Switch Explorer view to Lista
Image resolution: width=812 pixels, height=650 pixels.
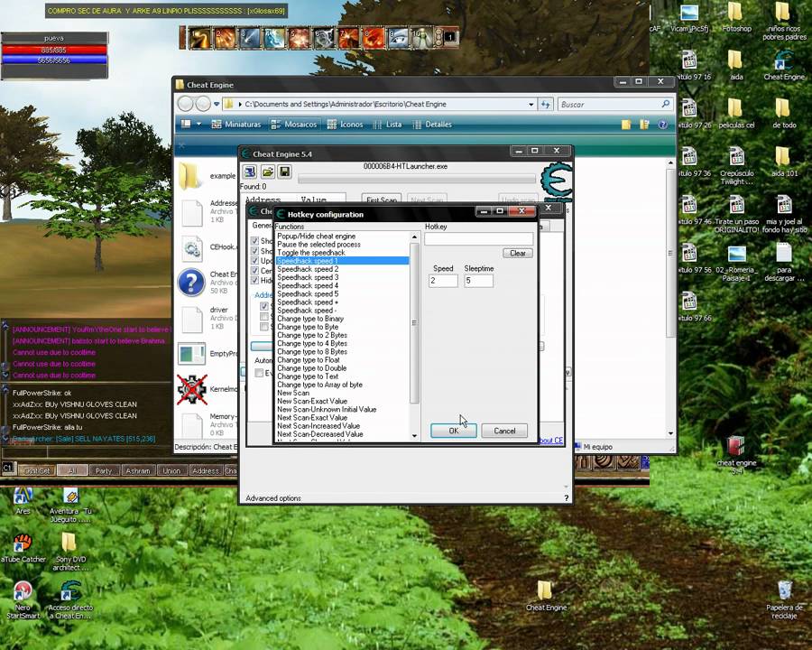tap(387, 125)
